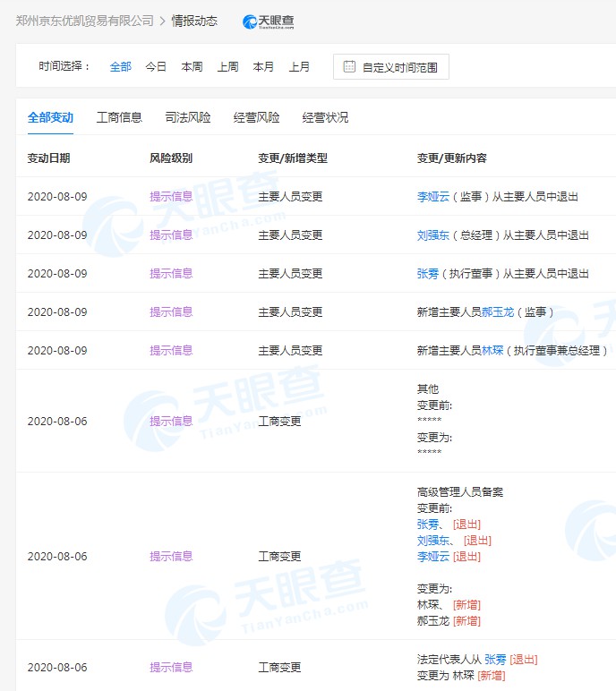The width and height of the screenshot is (616, 691).
Task: Click 风险级别 column header
Action: [171, 158]
